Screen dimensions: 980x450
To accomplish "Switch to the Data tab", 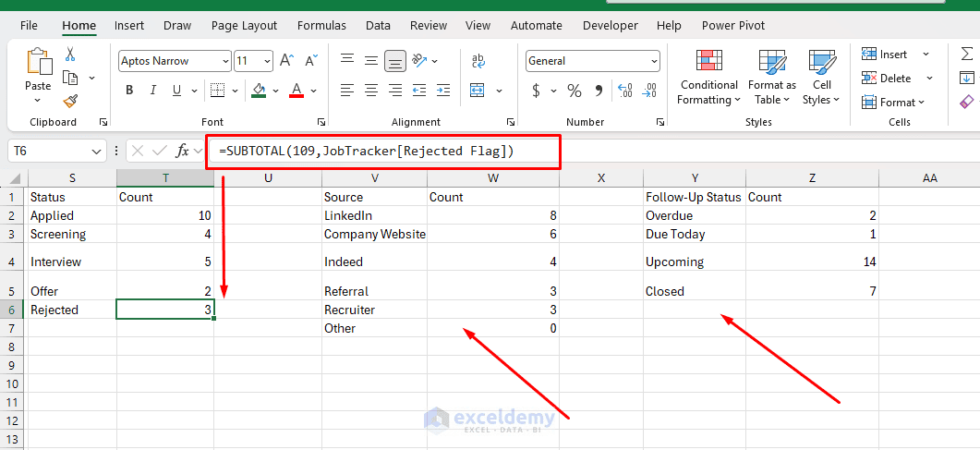I will [378, 26].
